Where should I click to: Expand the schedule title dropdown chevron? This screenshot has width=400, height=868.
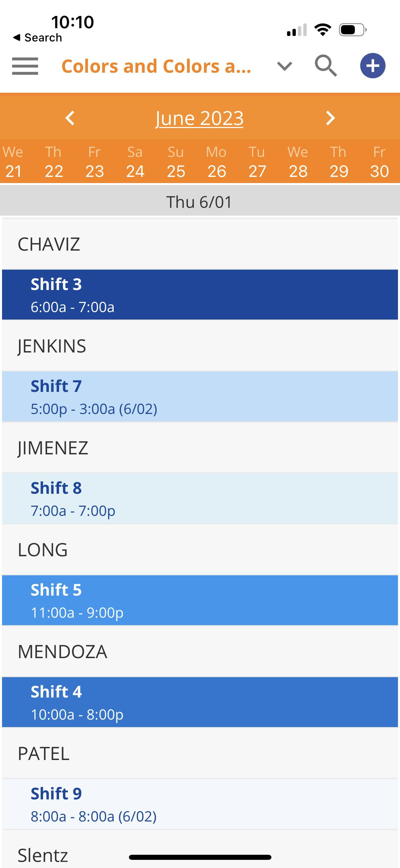[284, 66]
